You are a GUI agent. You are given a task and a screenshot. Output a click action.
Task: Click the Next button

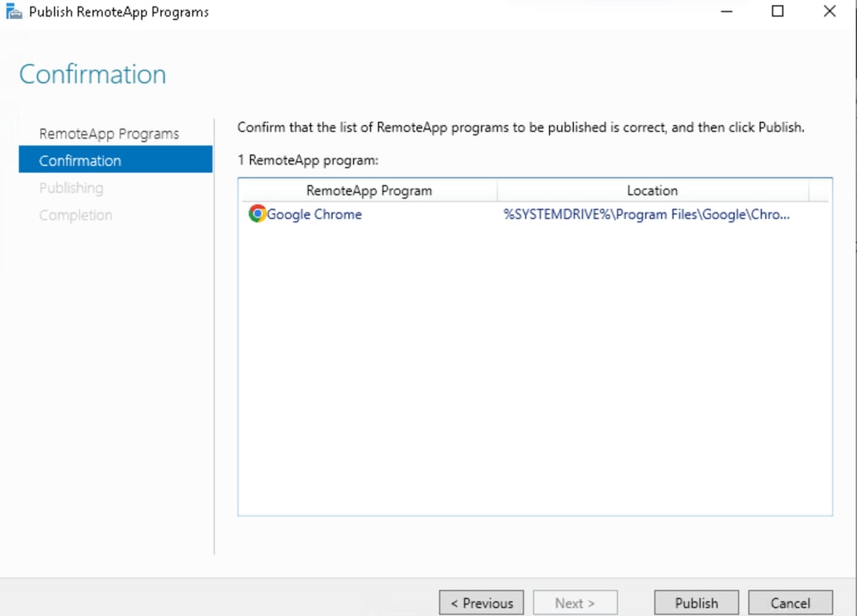(575, 603)
